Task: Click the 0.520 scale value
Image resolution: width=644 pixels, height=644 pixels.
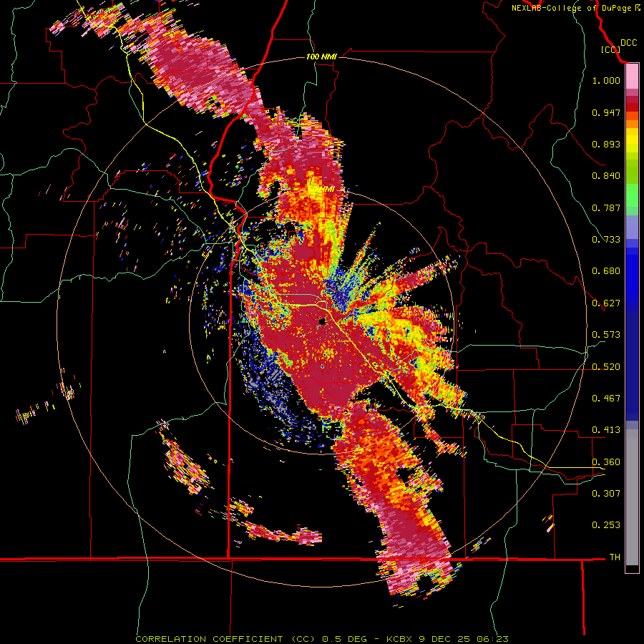Action: click(606, 367)
